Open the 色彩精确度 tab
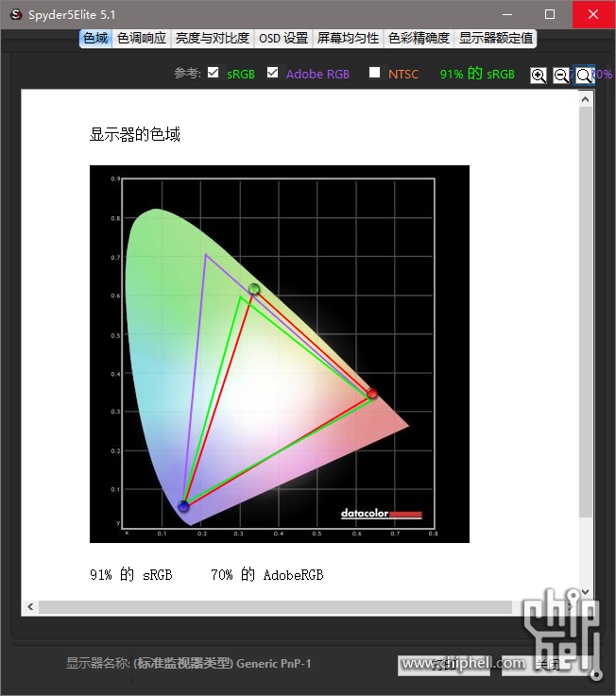The height and width of the screenshot is (696, 616). 419,38
